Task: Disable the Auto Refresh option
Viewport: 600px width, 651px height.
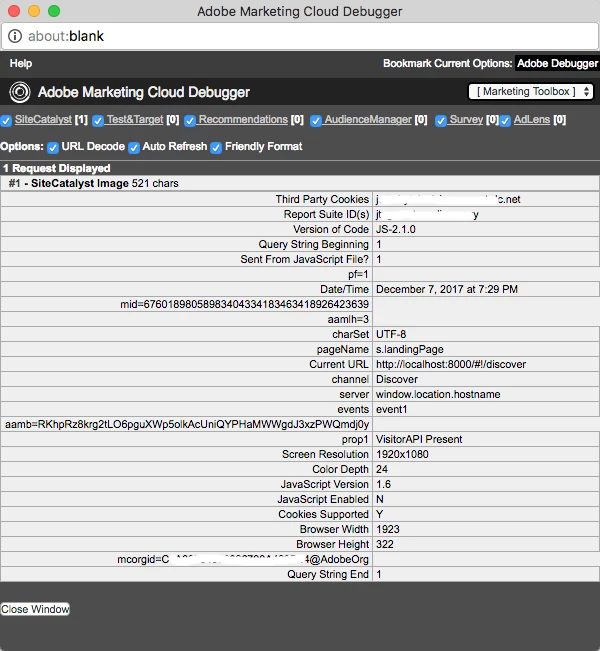Action: (x=134, y=148)
